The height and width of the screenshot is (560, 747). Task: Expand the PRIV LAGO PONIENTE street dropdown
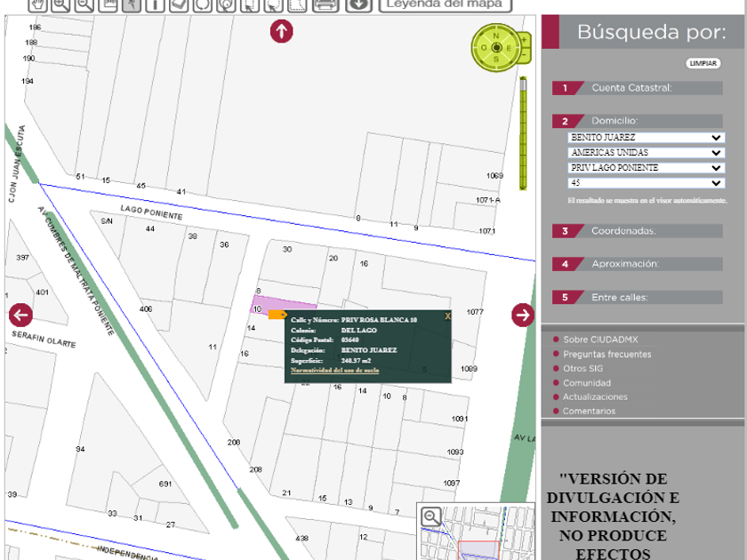[x=647, y=168]
